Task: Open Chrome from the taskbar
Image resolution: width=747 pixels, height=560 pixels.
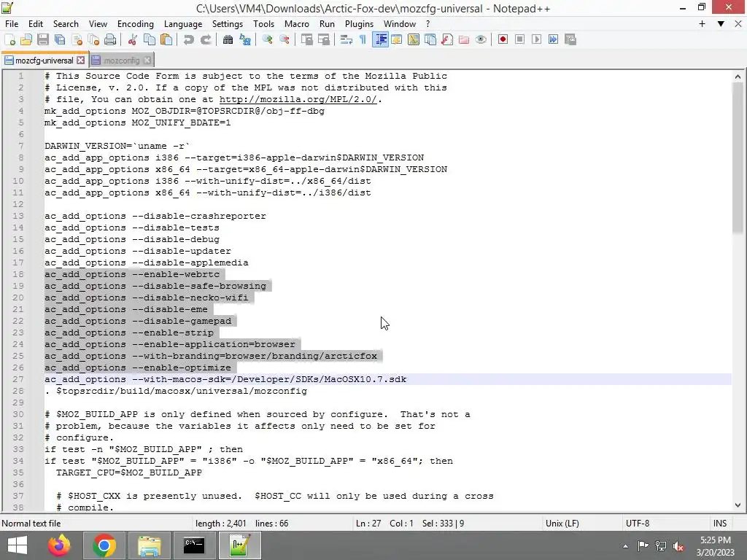Action: [x=104, y=545]
